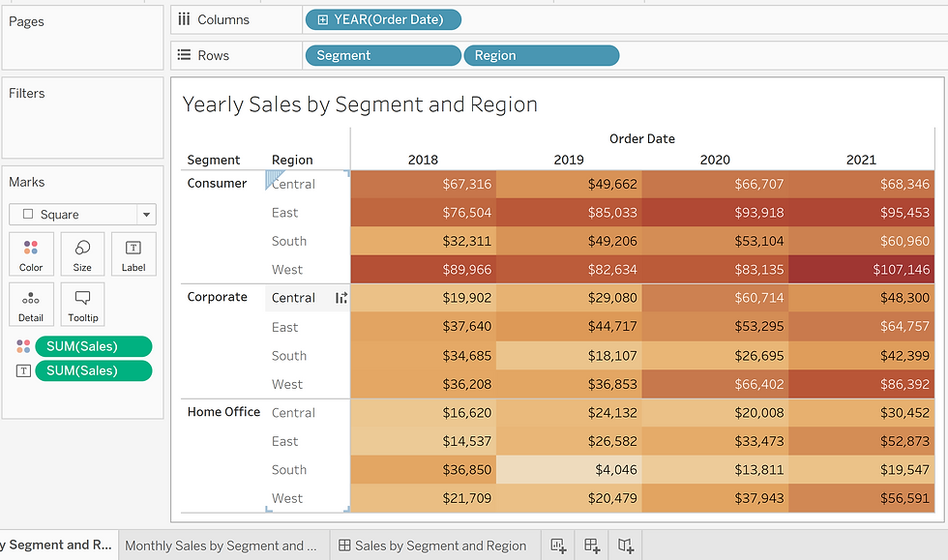
Task: Select the Corporate segment header
Action: pos(217,297)
